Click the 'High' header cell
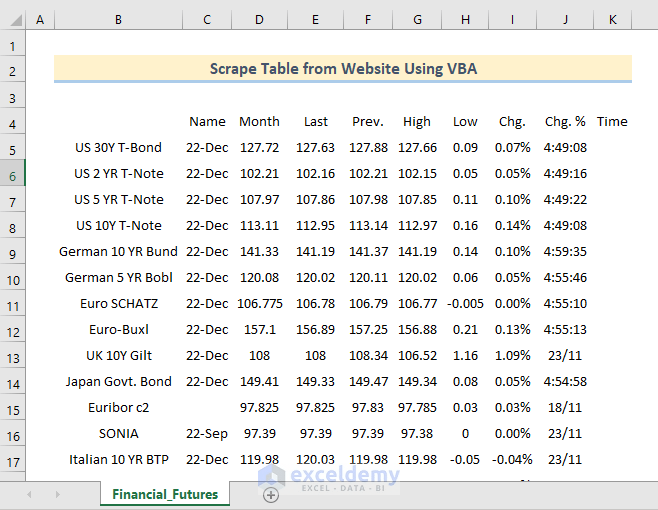 (x=417, y=121)
